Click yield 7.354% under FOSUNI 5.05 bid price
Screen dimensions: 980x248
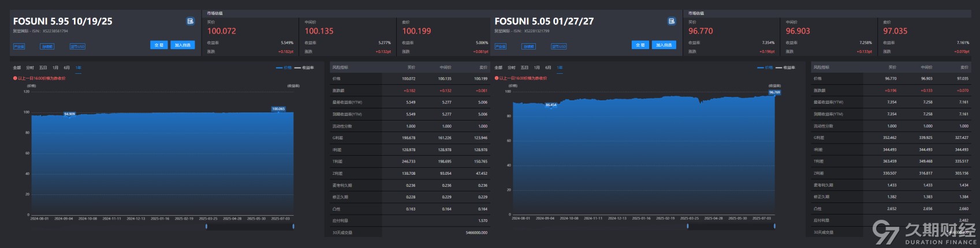click(768, 43)
